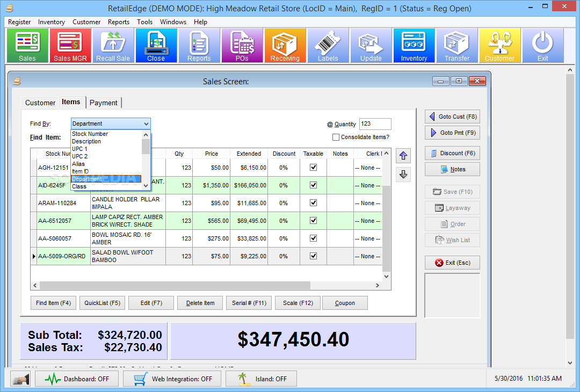Open the Notes button
The height and width of the screenshot is (392, 580).
click(452, 169)
